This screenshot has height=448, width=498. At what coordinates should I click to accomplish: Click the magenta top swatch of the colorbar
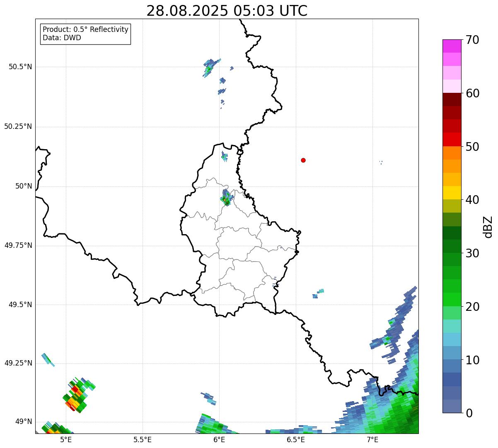[452, 46]
